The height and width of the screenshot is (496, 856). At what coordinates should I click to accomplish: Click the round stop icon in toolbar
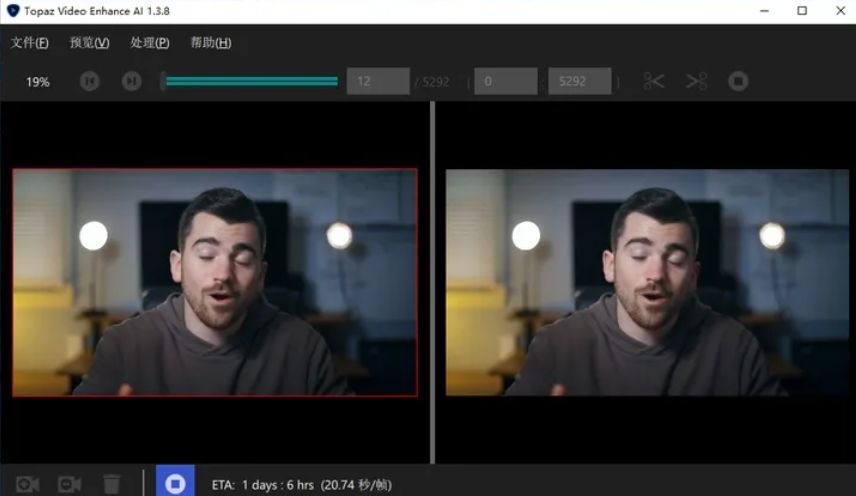[x=738, y=81]
